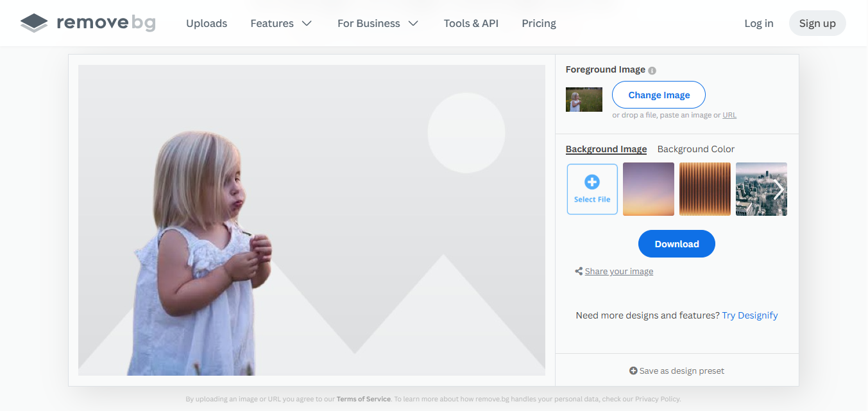Click the Sign up button
This screenshot has height=411, width=868.
[x=817, y=24]
